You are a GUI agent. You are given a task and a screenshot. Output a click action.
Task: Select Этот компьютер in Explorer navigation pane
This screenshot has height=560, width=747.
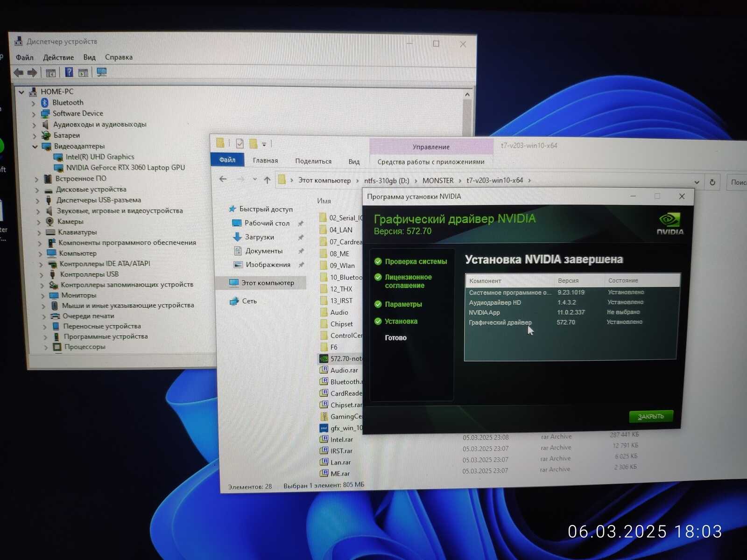(x=261, y=283)
